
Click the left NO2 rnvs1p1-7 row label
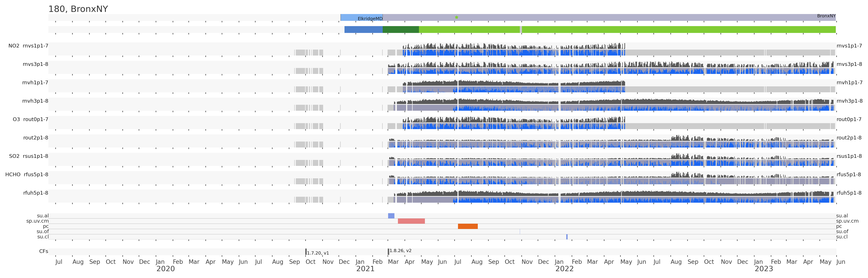[28, 46]
